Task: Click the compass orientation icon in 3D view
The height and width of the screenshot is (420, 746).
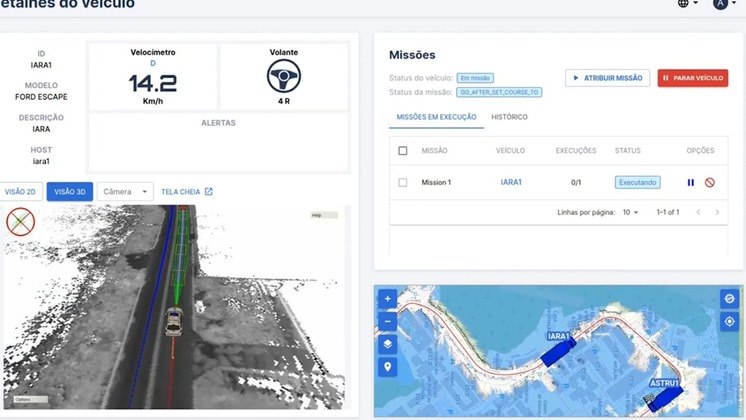Action: [20, 221]
